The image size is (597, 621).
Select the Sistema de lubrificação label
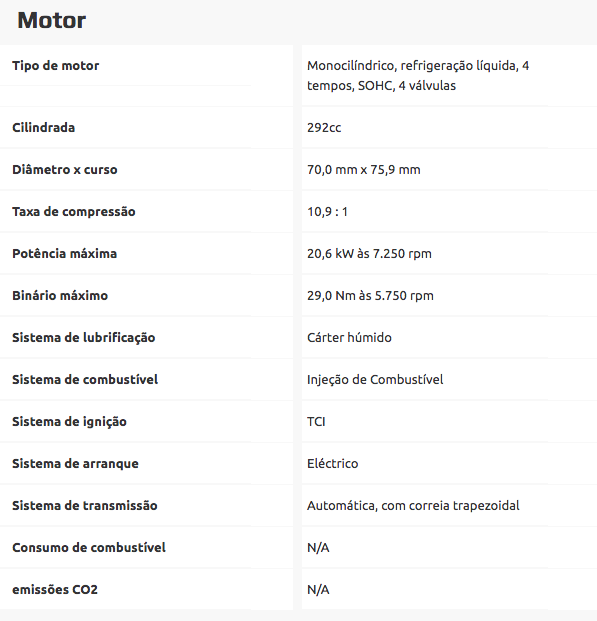click(x=84, y=338)
